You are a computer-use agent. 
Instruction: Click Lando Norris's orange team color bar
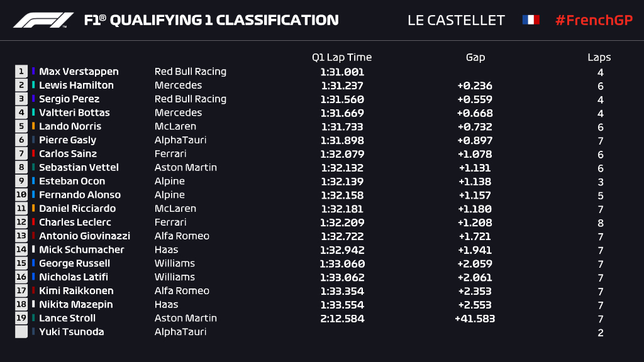34,126
